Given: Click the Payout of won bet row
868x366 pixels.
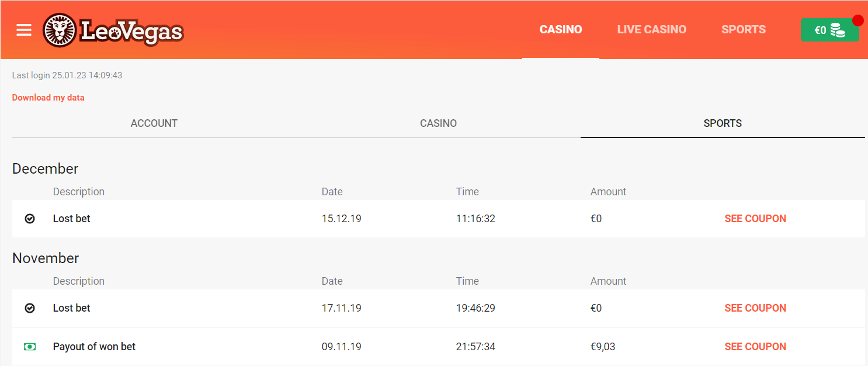Looking at the screenshot, I should click(94, 347).
